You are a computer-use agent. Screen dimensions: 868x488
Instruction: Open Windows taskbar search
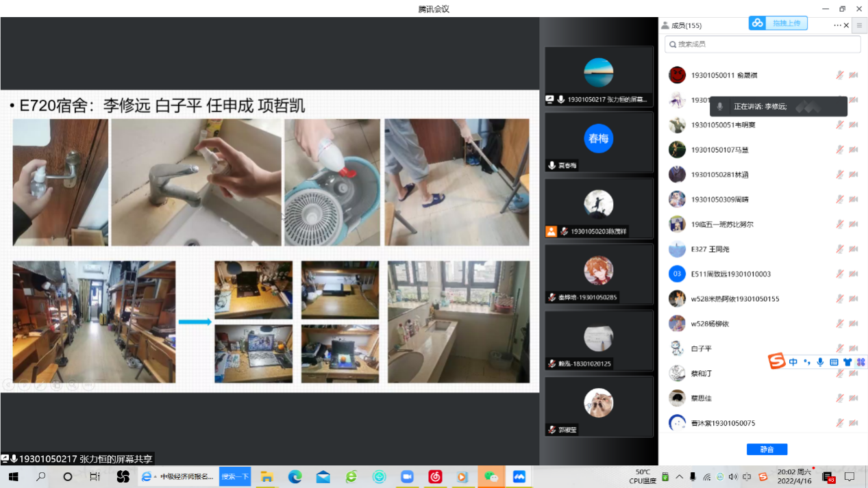[40, 476]
